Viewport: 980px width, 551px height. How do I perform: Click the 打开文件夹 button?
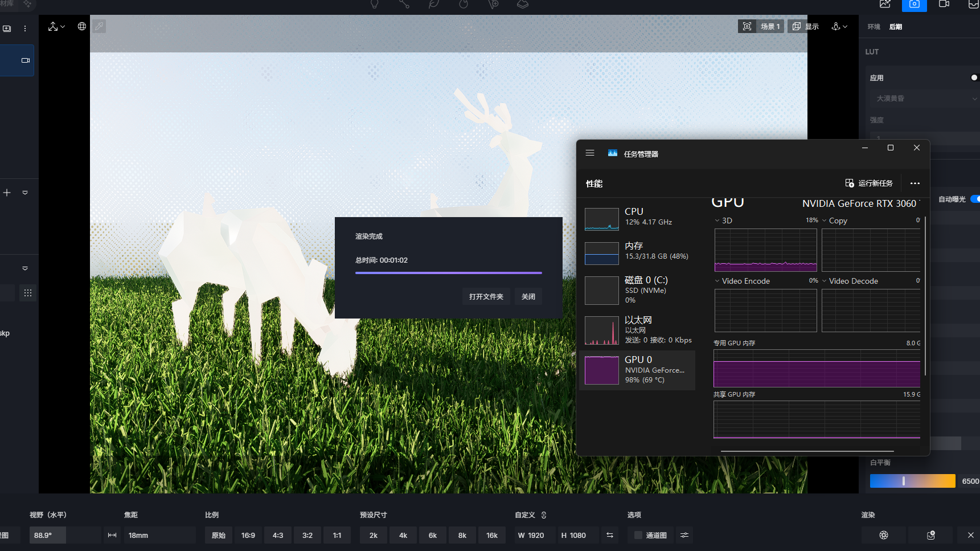[x=486, y=296]
